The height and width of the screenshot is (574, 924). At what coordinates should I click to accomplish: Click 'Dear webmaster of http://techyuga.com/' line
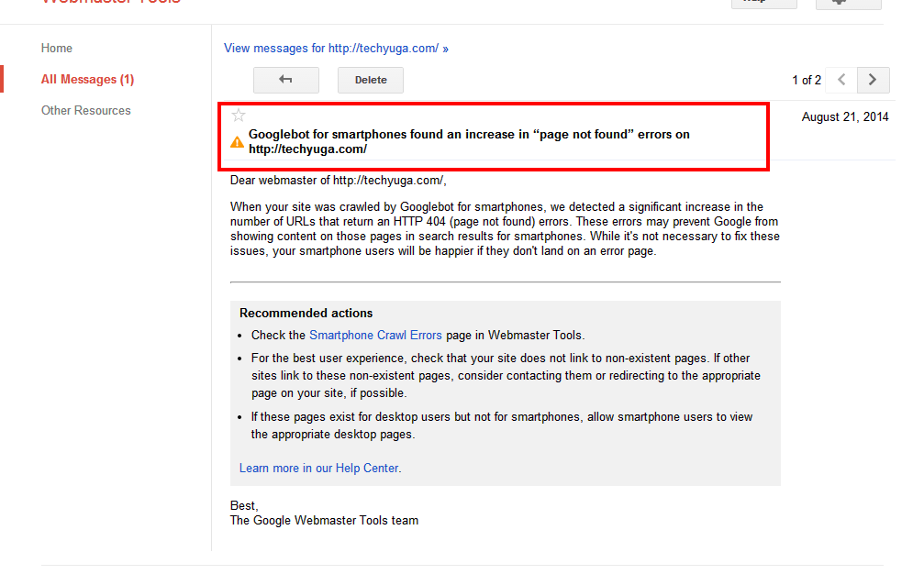point(339,181)
